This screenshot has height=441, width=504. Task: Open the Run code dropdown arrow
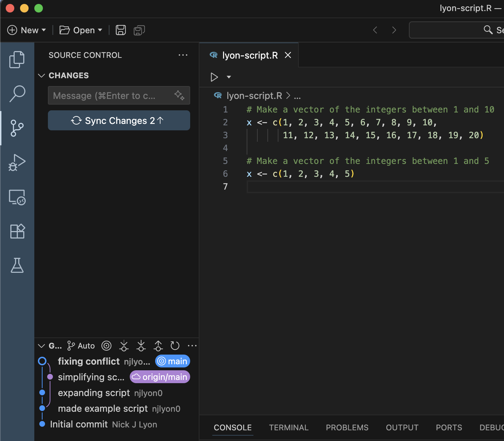pyautogui.click(x=229, y=77)
